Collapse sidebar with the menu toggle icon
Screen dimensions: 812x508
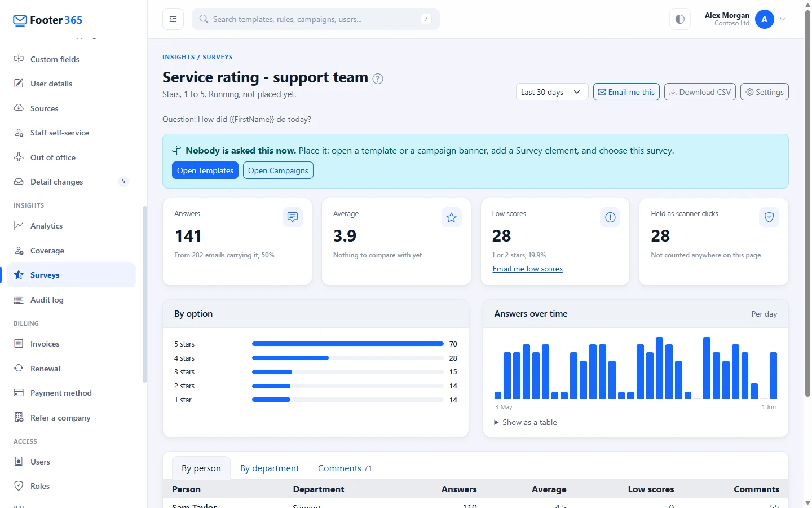[173, 19]
